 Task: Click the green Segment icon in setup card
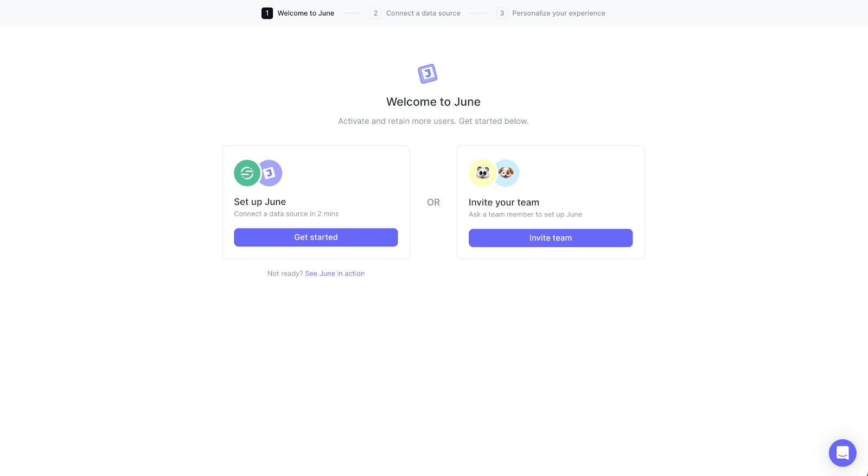coord(247,173)
